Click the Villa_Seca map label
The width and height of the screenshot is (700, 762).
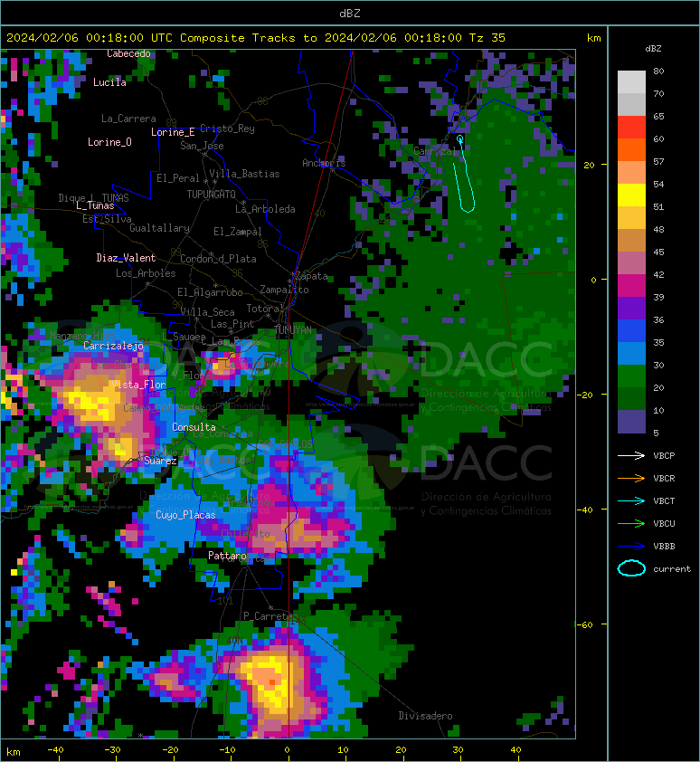[207, 312]
